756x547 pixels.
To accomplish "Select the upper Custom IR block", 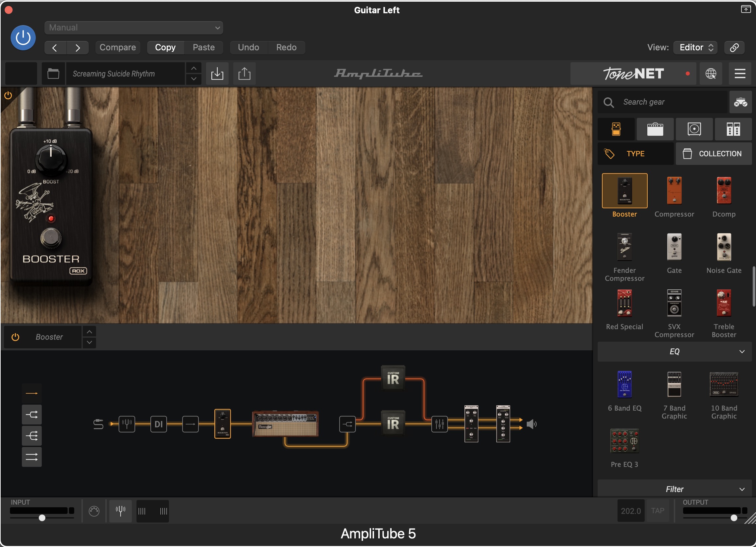I will [393, 378].
